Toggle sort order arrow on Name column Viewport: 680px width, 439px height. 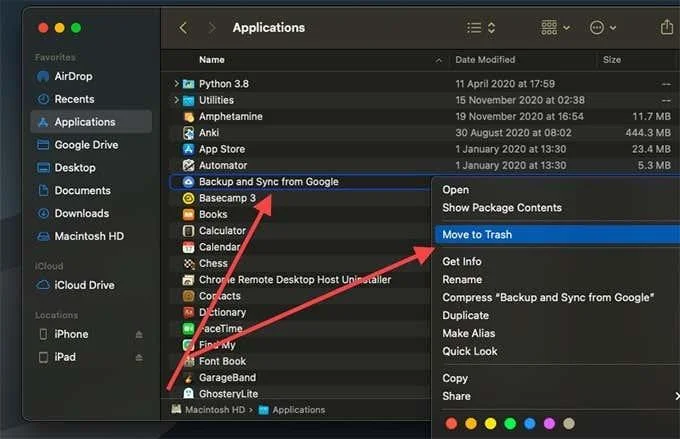438,60
